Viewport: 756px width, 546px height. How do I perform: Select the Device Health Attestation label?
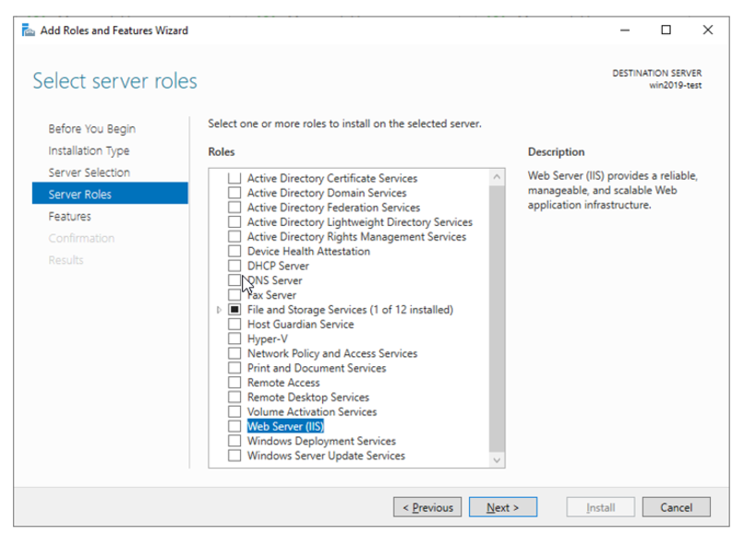coord(308,251)
